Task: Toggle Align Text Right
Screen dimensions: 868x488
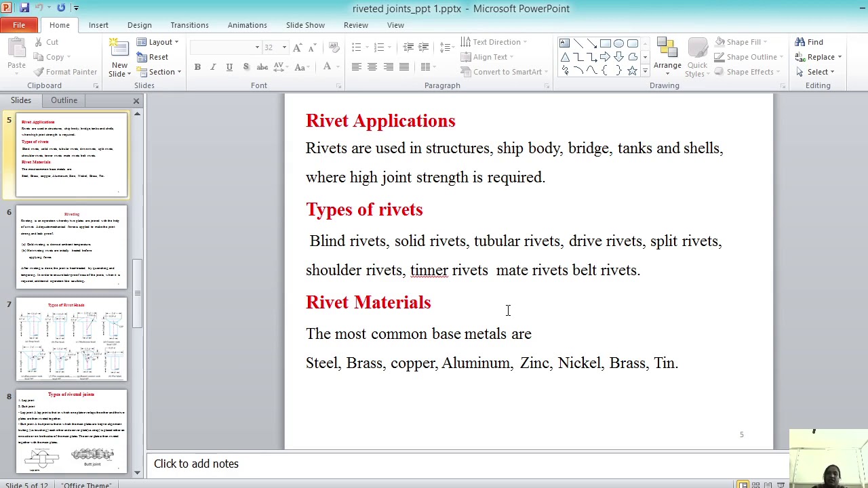Action: (x=389, y=67)
